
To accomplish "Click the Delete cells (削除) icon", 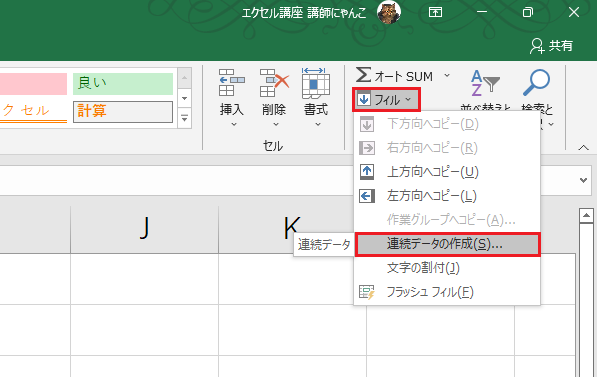I will 274,83.
